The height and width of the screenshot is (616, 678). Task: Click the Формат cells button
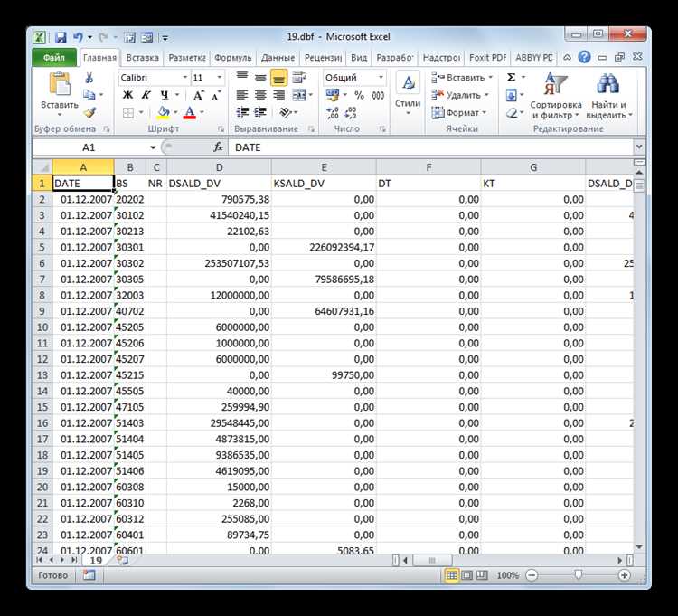pos(458,113)
